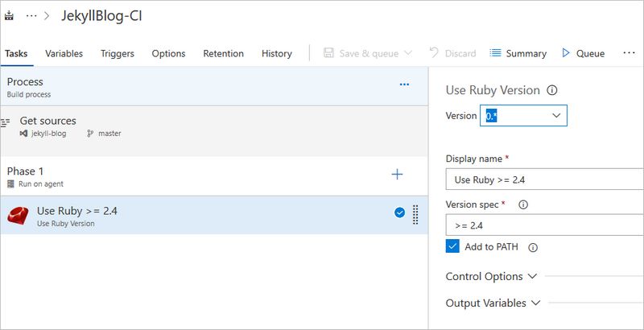
Task: Open the Triggers tab
Action: (118, 54)
